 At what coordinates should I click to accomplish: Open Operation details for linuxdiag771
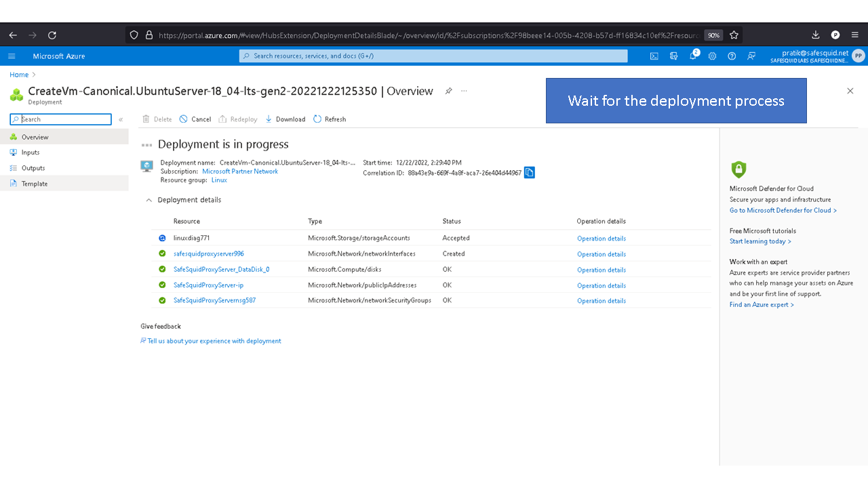tap(601, 239)
